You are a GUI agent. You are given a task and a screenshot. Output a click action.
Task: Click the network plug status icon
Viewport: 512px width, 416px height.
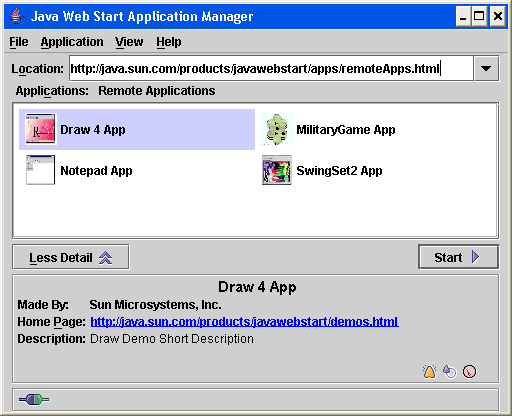click(34, 399)
